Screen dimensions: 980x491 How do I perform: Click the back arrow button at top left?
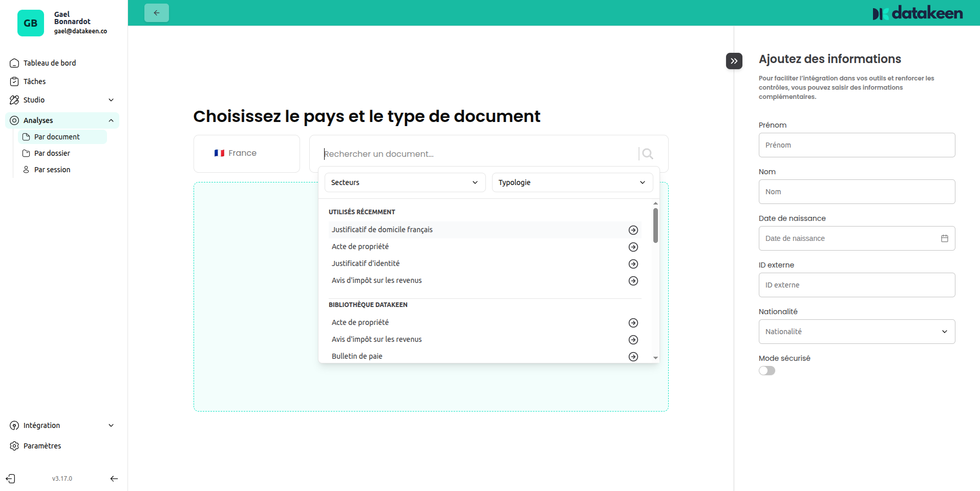pyautogui.click(x=156, y=12)
